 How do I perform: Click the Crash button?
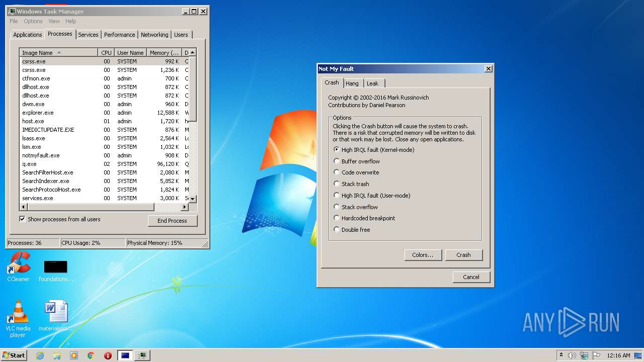464,255
